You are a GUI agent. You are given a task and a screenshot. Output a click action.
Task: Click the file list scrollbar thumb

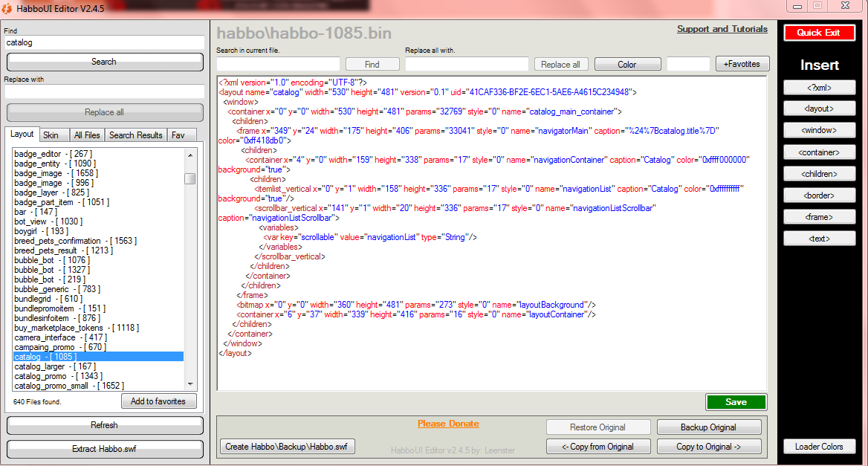190,178
